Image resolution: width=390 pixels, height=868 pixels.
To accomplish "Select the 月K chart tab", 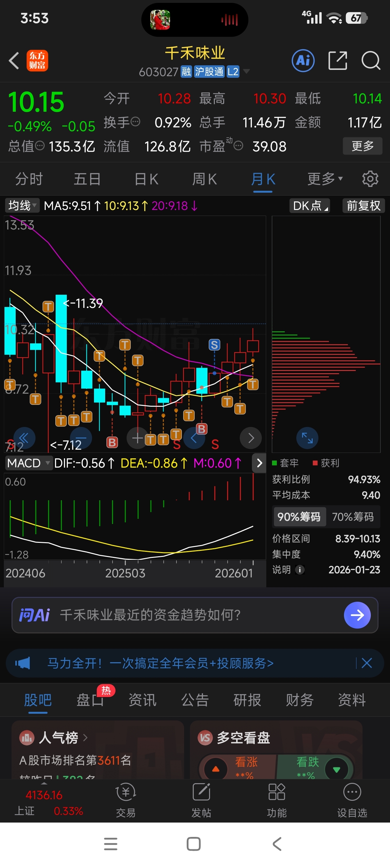I will [x=263, y=179].
